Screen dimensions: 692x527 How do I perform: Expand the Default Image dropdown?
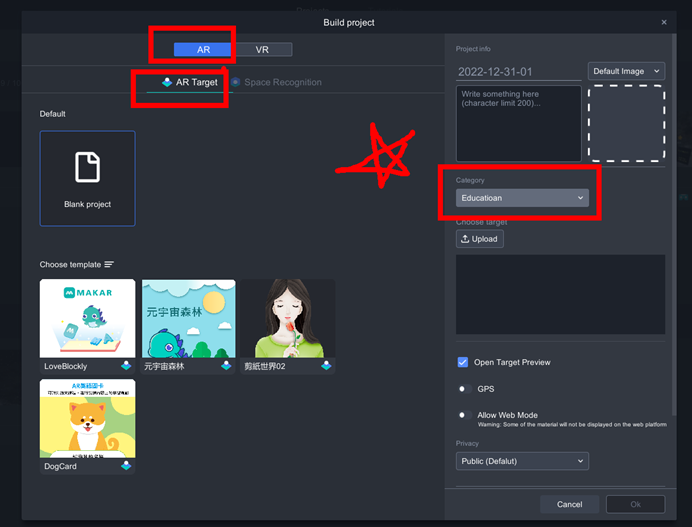point(626,71)
